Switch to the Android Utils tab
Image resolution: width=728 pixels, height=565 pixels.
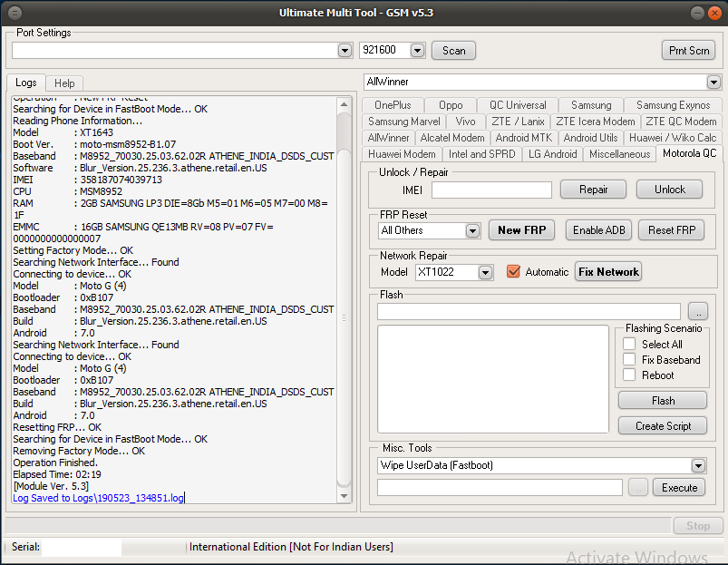(x=590, y=138)
